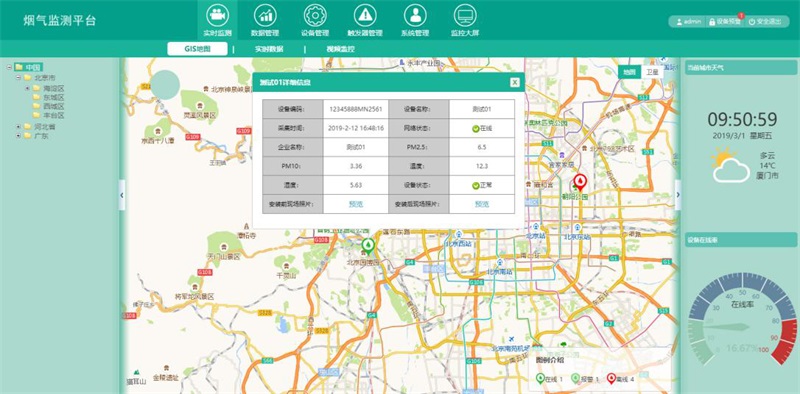The image size is (800, 394).
Task: Collapse the left panel using arrow handle
Action: (122, 195)
